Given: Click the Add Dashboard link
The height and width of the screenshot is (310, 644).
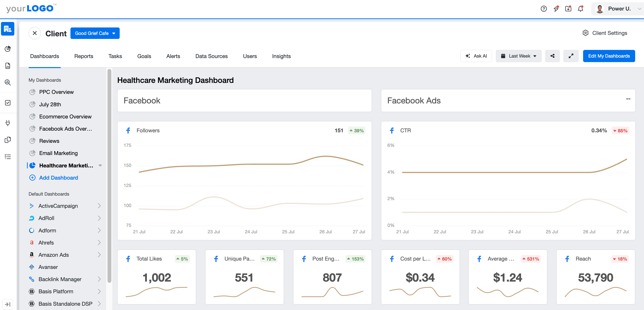Looking at the screenshot, I should 58,177.
